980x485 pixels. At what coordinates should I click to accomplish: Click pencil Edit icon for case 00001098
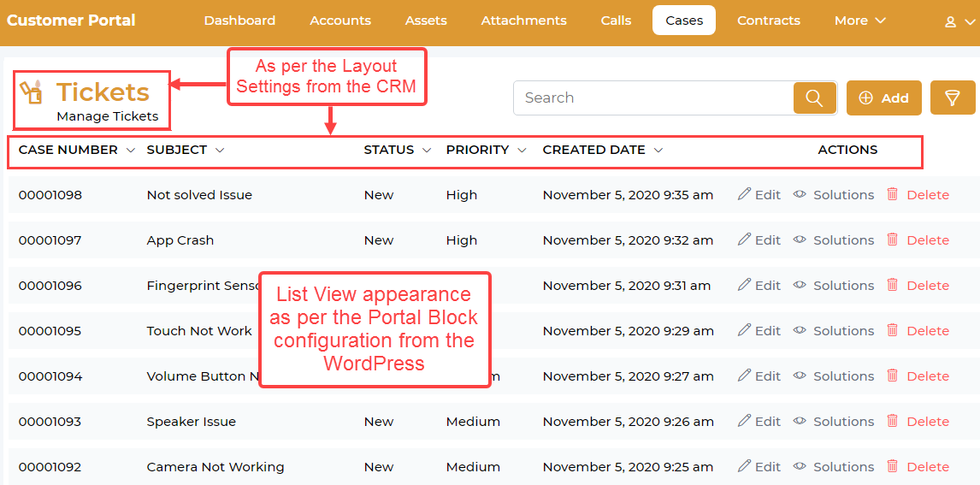click(x=744, y=194)
